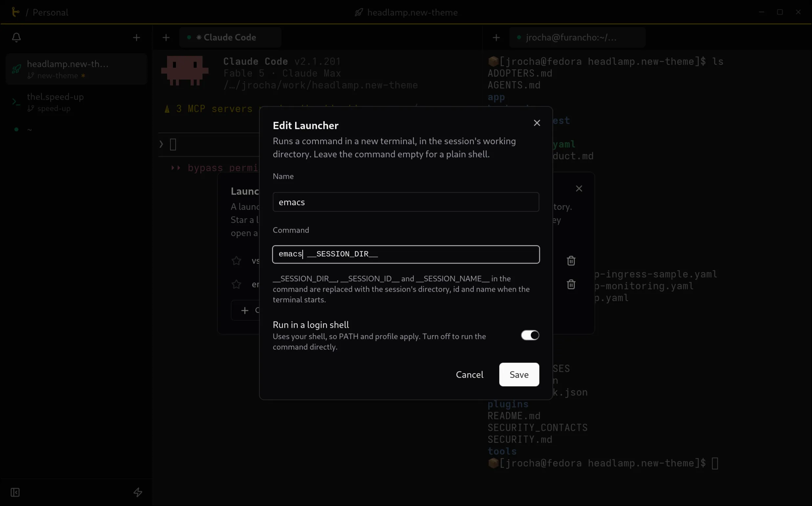Delete the second launcher via trash icon
This screenshot has width=812, height=506.
[571, 285]
